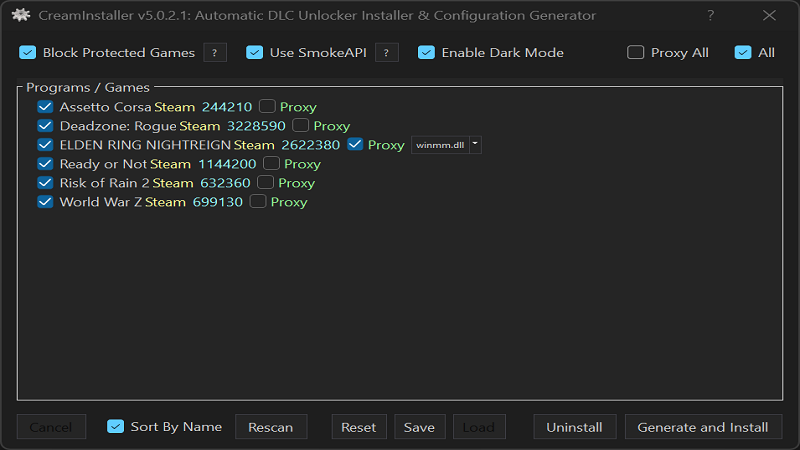
Task: Select the Ready or Not game name
Action: pos(104,164)
